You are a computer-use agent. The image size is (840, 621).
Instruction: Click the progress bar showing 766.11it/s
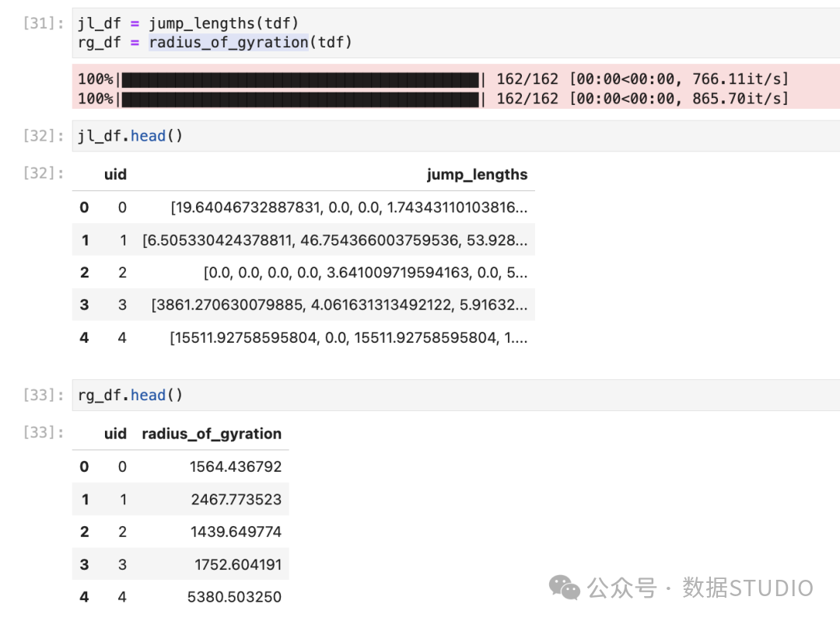pos(433,79)
